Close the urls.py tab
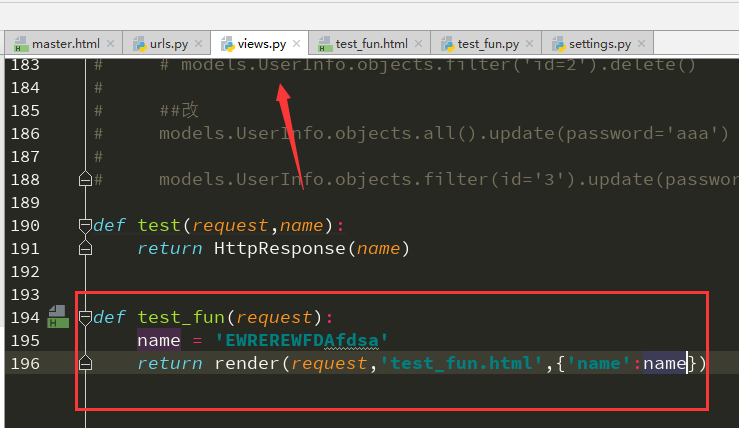The height and width of the screenshot is (428, 739). (x=198, y=44)
